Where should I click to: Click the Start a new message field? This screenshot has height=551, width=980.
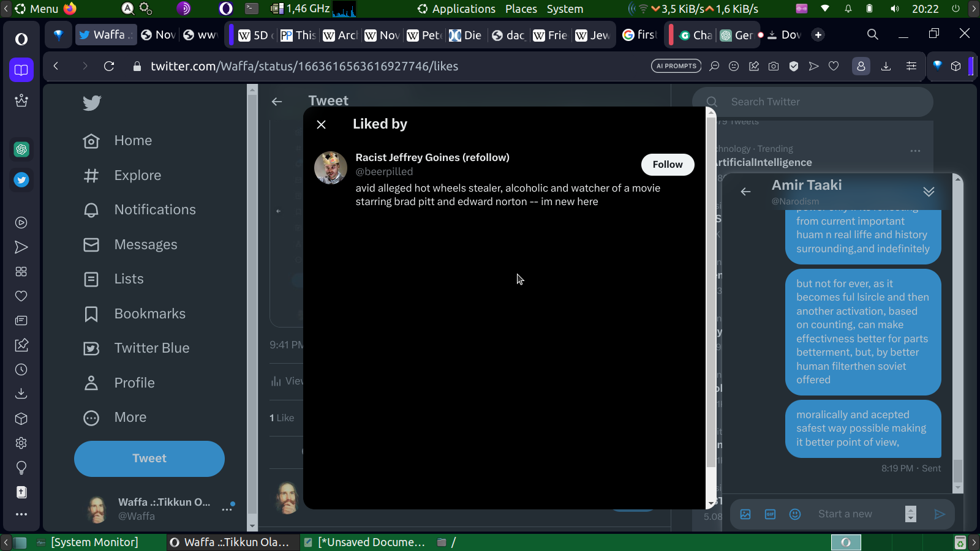(857, 514)
